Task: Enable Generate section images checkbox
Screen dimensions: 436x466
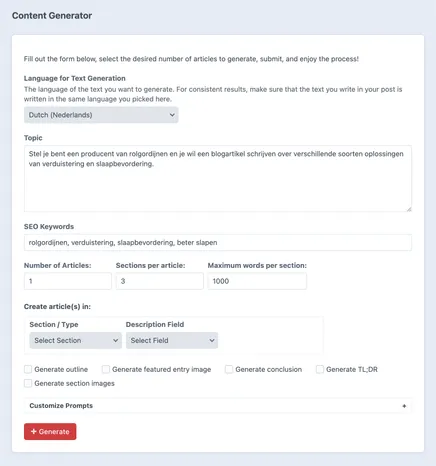Action: pos(28,383)
